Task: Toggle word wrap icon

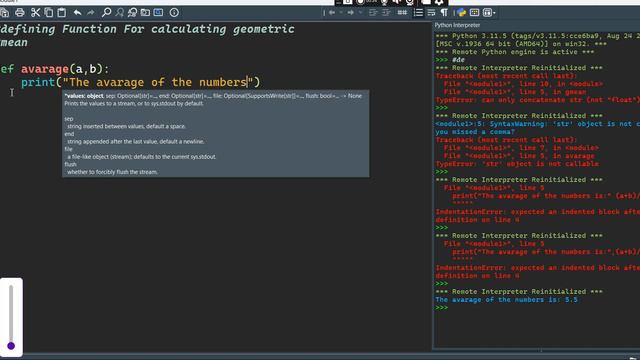Action: pos(431,13)
